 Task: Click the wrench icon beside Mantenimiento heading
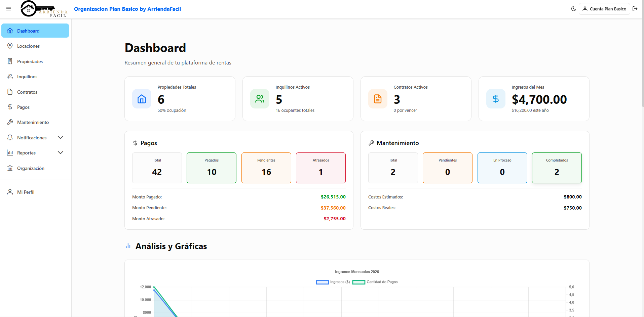pyautogui.click(x=371, y=143)
